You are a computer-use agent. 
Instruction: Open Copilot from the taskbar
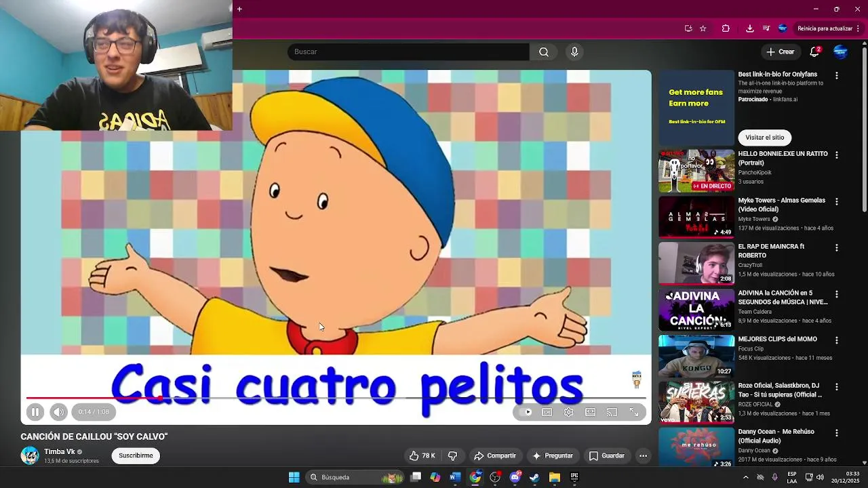point(435,477)
